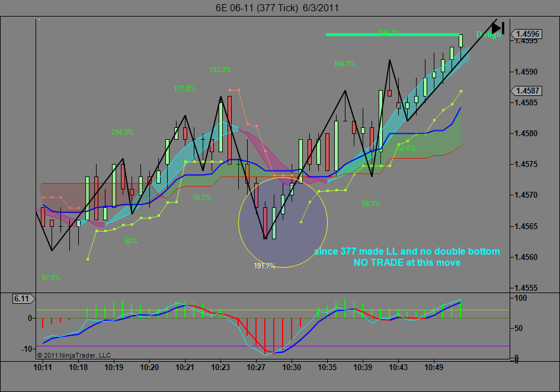Click the "© 2011 NinjaTrader, LLC" text
The image size is (560, 392).
74,355
